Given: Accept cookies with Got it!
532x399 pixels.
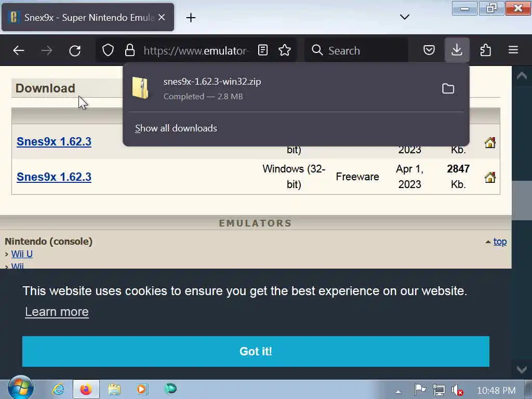Looking at the screenshot, I should coord(256,351).
